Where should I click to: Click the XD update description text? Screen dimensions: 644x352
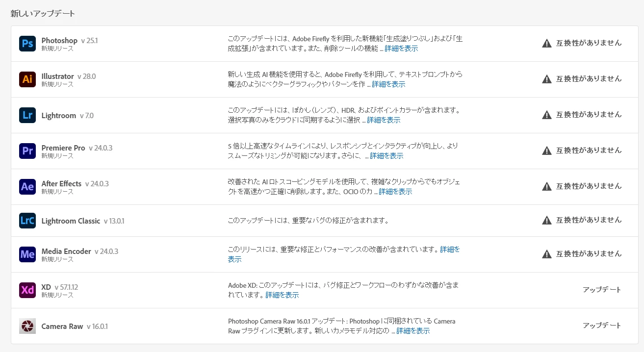343,290
